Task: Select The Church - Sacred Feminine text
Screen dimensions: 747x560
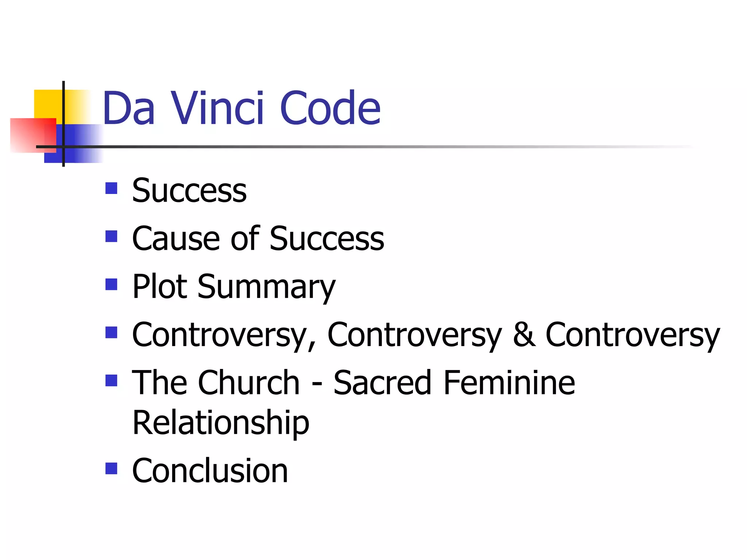Action: point(353,382)
